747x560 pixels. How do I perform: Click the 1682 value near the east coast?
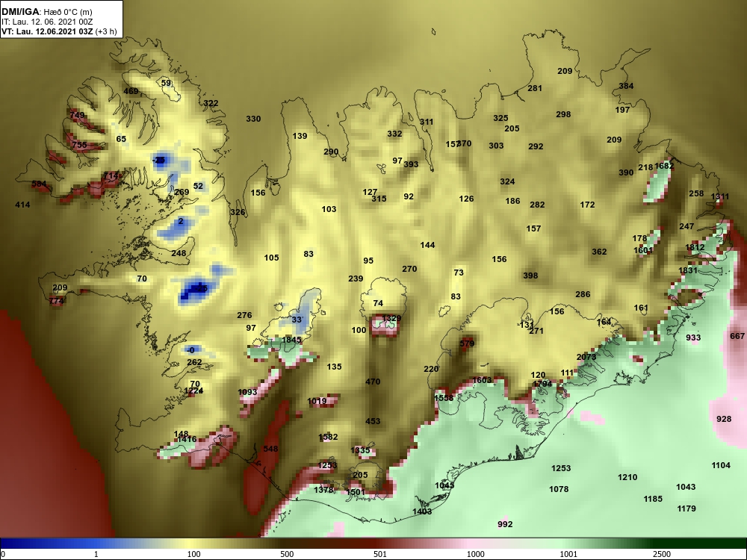point(664,167)
